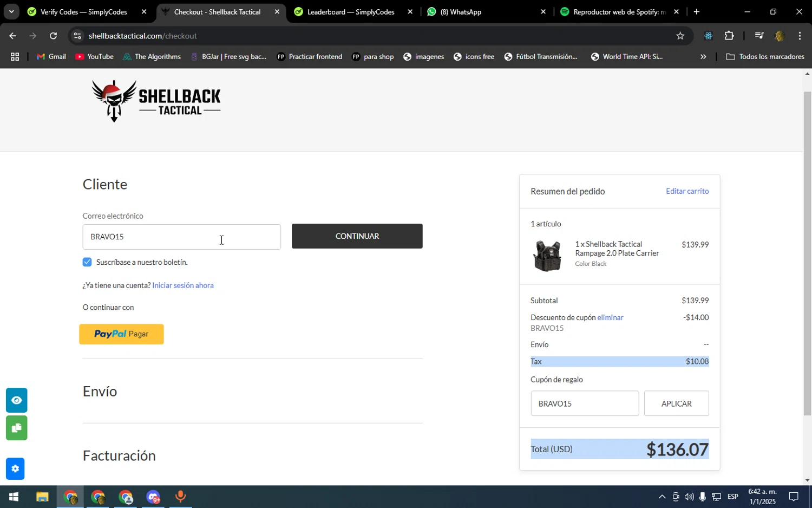Screen dimensions: 812x508
Task: Click Iniciar sesión ahora link
Action: pos(183,285)
